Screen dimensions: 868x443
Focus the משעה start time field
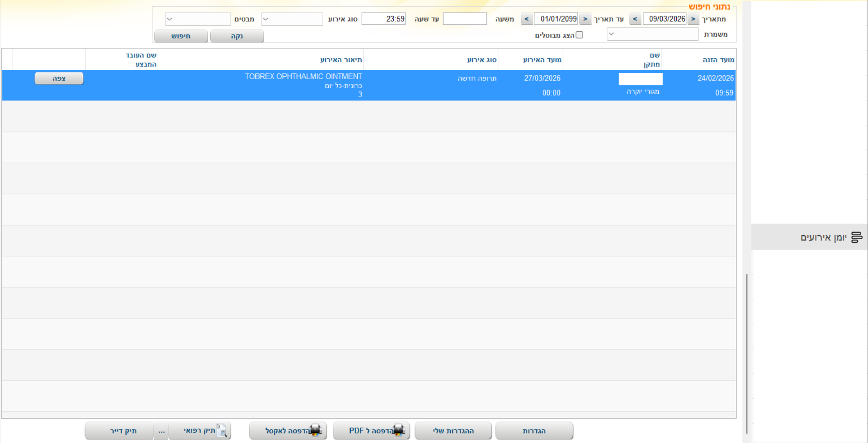point(465,19)
